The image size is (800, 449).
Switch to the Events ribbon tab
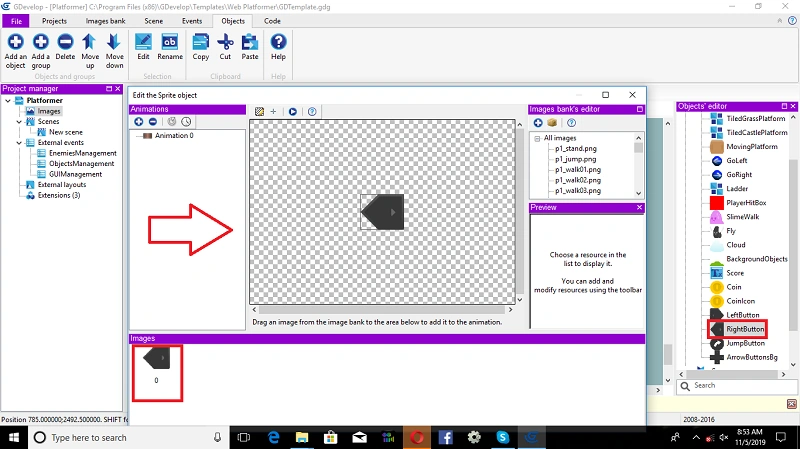tap(192, 21)
